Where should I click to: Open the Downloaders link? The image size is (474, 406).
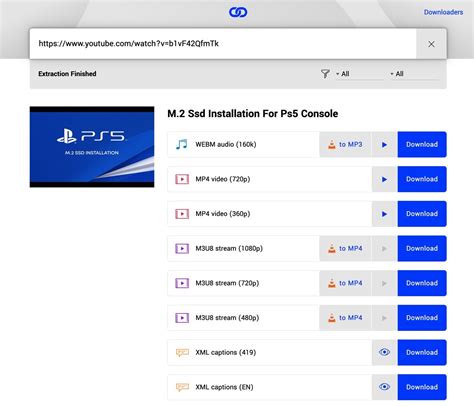(443, 12)
